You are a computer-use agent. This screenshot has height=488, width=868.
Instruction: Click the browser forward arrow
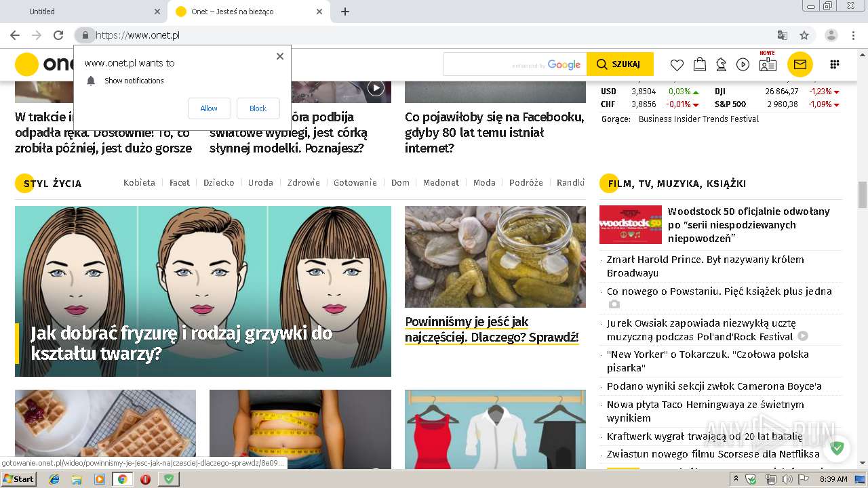click(x=37, y=35)
